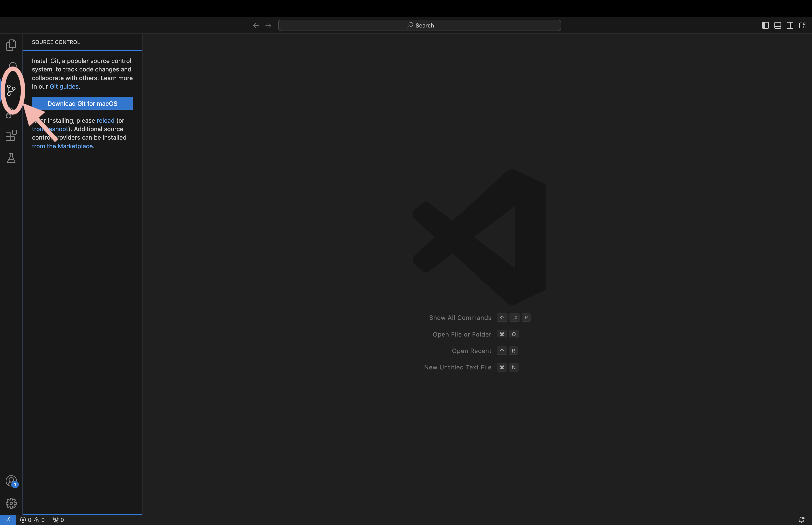Open forwarded ports status item
The width and height of the screenshot is (812, 525).
(x=58, y=520)
